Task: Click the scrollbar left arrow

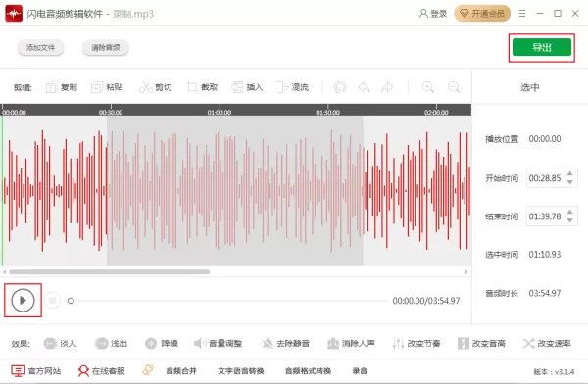Action: tap(5, 272)
